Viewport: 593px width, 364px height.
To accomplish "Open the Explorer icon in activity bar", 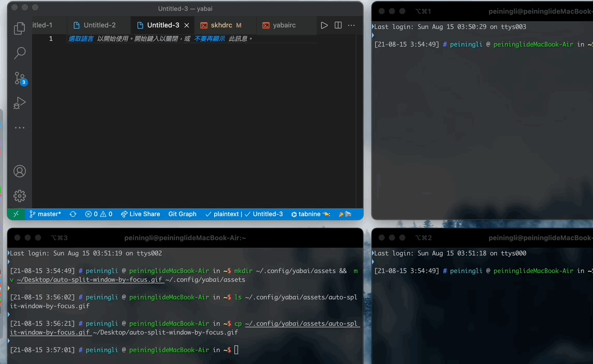I will (x=20, y=28).
